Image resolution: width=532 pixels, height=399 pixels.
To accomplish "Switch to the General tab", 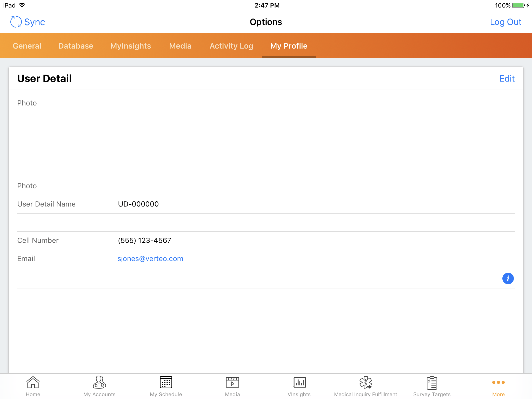I will point(27,46).
